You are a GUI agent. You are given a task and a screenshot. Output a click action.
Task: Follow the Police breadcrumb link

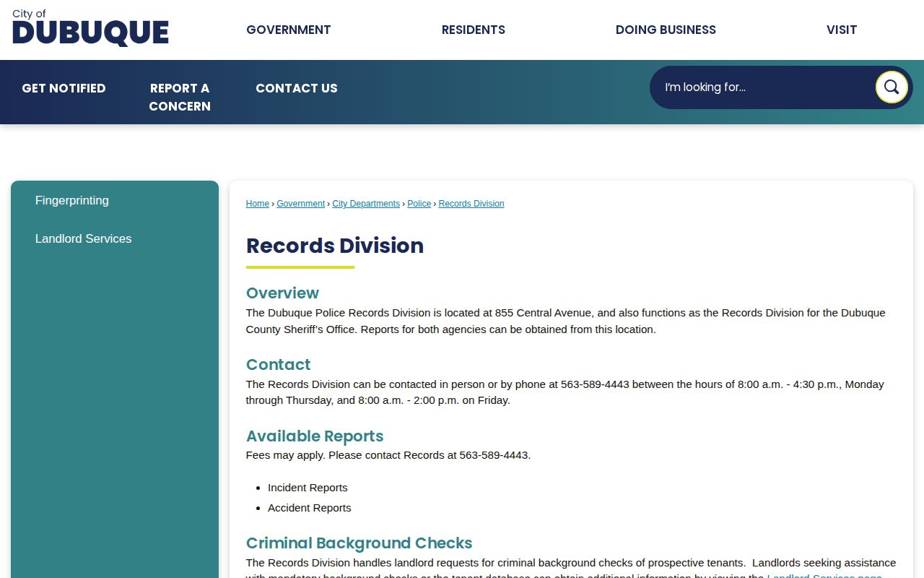pyautogui.click(x=419, y=204)
